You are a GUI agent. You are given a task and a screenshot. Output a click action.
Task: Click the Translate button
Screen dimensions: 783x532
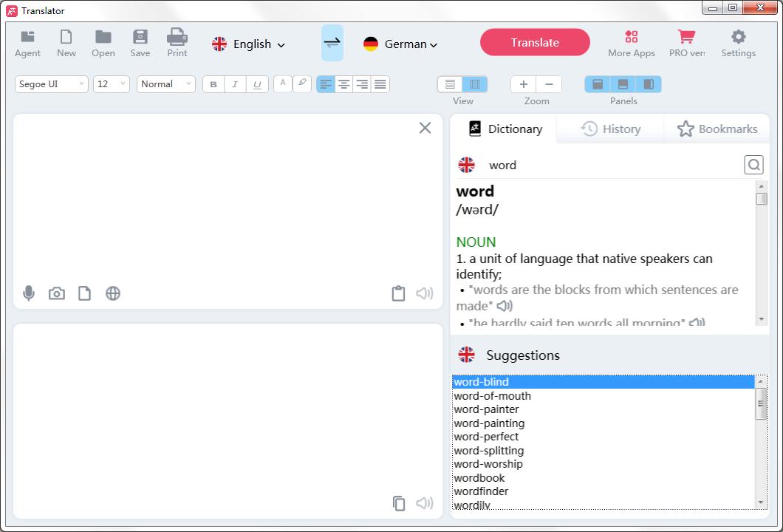click(x=535, y=42)
